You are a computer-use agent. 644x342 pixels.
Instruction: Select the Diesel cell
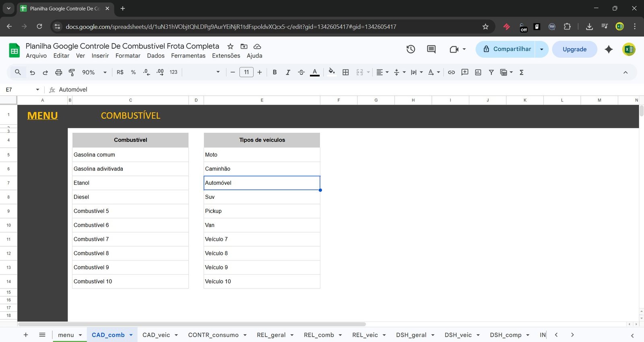pyautogui.click(x=130, y=197)
